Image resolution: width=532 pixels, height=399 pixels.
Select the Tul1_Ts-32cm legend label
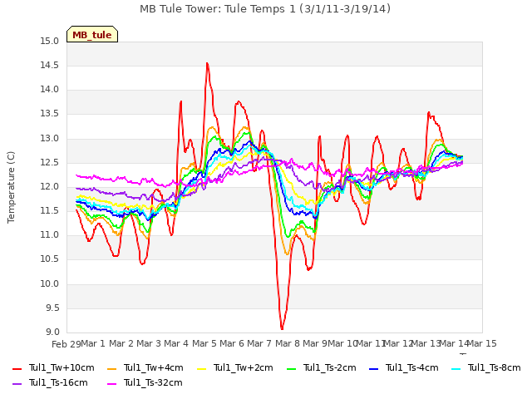[153, 382]
